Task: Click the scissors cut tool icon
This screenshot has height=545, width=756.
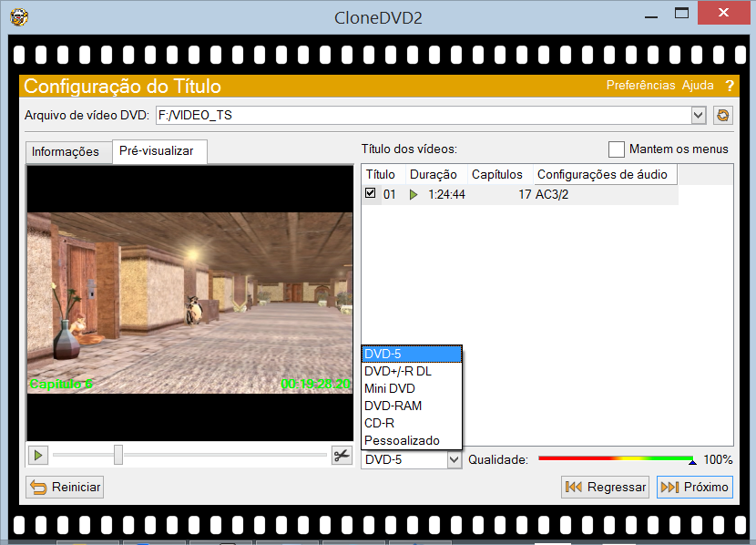Action: pos(342,456)
